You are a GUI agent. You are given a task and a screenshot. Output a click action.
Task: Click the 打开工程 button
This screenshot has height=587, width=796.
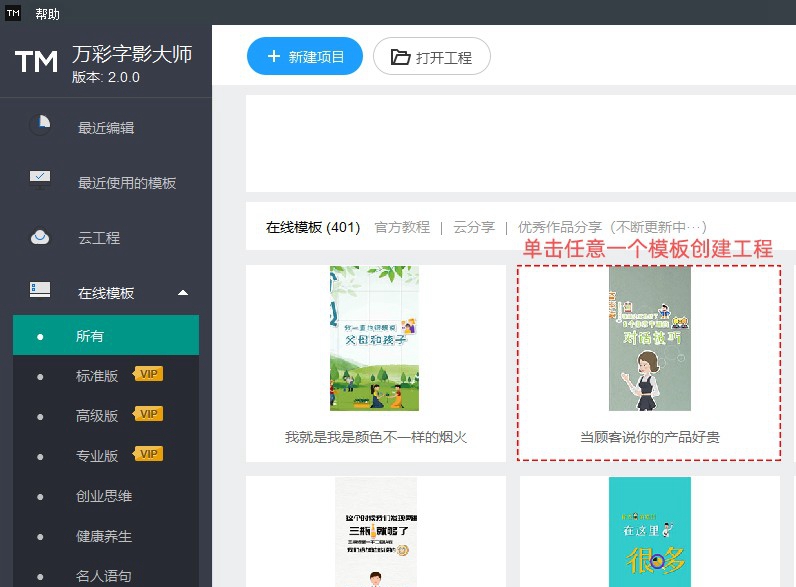pos(432,56)
